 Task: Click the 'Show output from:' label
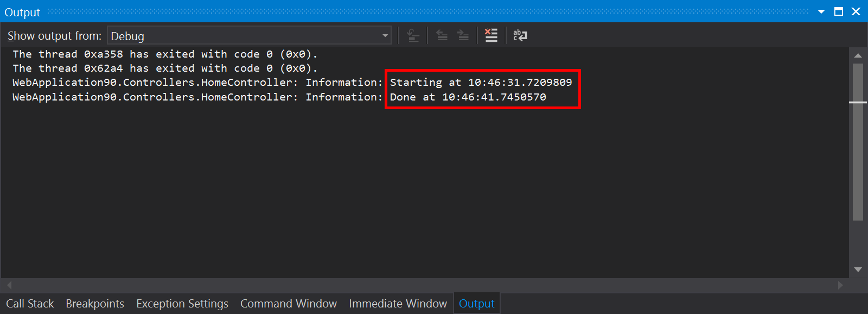tap(54, 36)
